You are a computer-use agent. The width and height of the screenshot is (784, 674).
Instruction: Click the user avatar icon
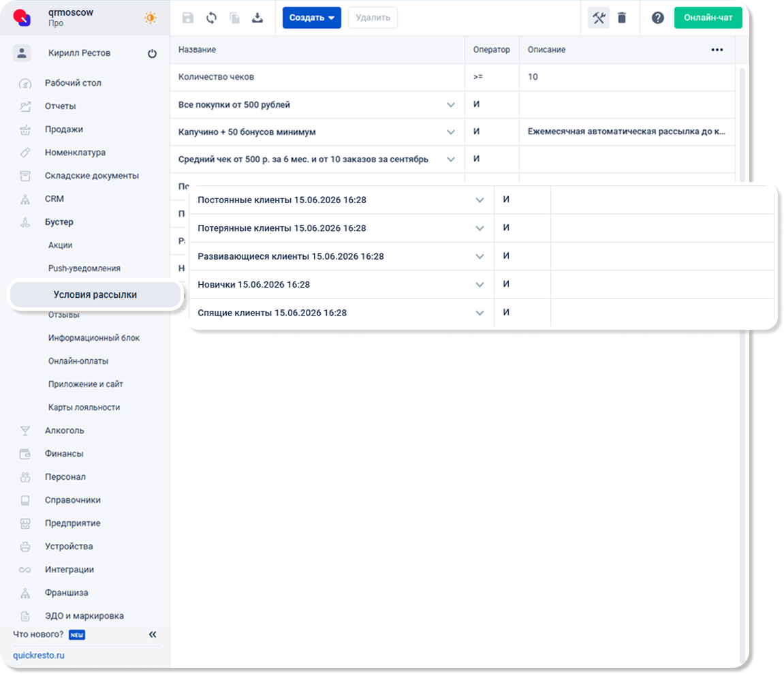pyautogui.click(x=22, y=53)
